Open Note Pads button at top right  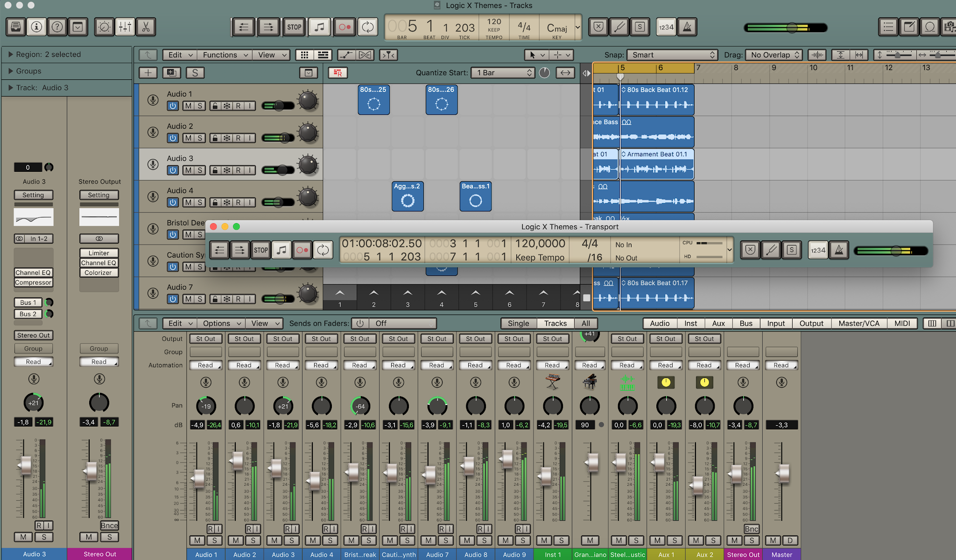909,27
